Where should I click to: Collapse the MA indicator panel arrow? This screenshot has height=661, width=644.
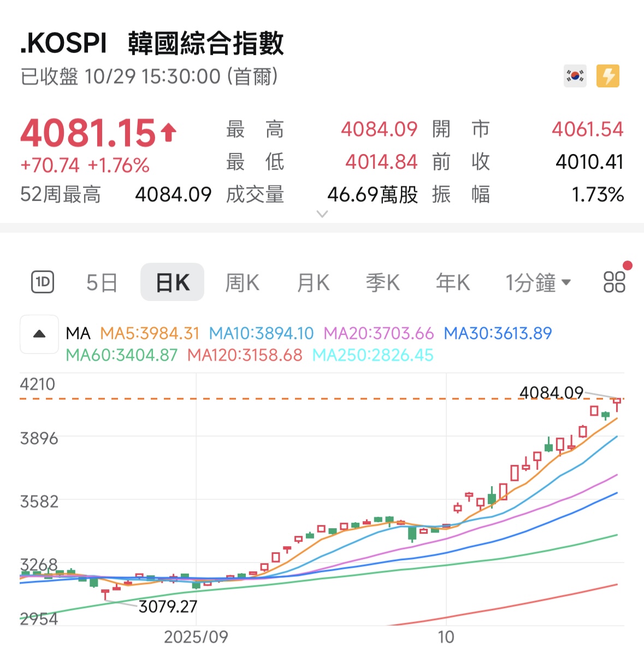[x=39, y=334]
